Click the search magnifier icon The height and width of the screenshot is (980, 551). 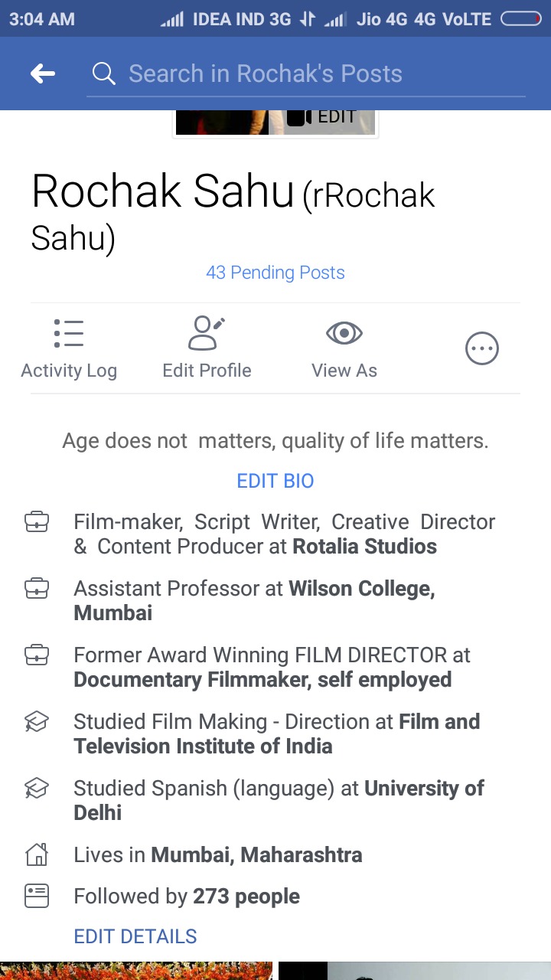click(103, 73)
